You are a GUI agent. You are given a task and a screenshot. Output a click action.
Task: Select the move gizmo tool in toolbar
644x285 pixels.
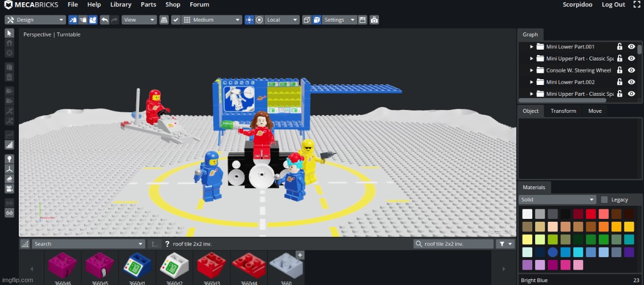click(249, 20)
